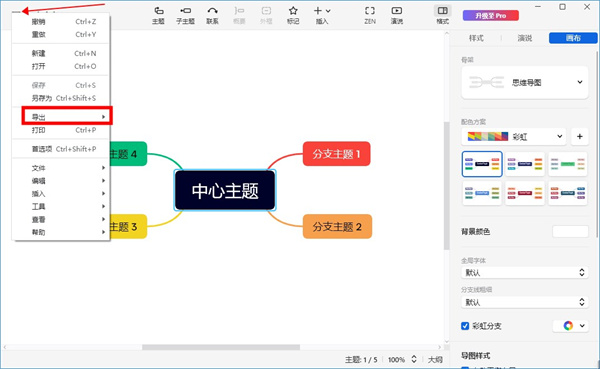600x369 pixels.
Task: Select the yellow 主题 3 branch node
Action: tap(128, 227)
